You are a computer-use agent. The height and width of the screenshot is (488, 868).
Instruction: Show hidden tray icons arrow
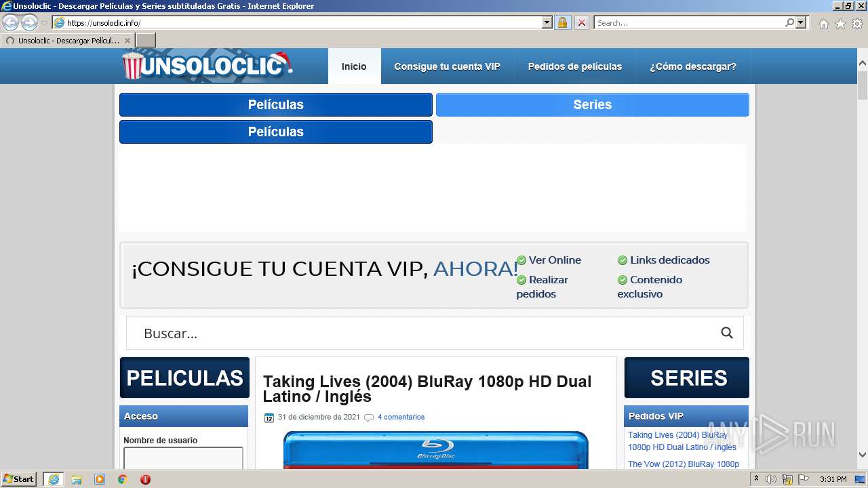[757, 479]
